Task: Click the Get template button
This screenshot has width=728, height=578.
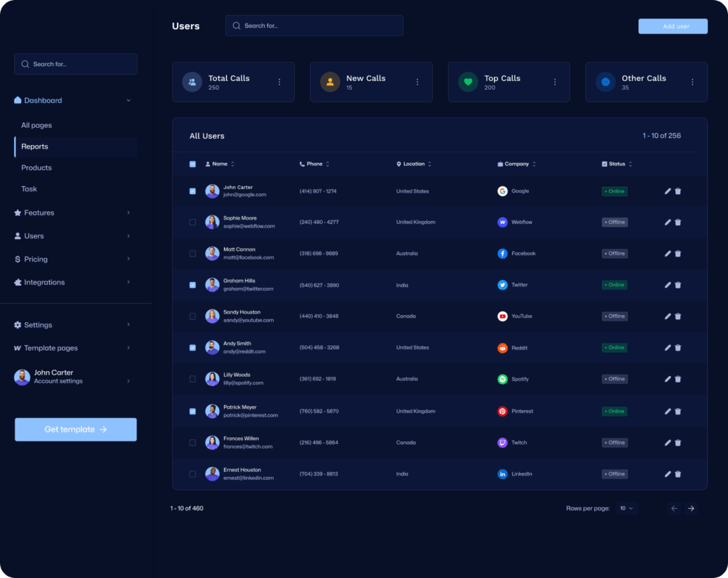Action: 75,429
